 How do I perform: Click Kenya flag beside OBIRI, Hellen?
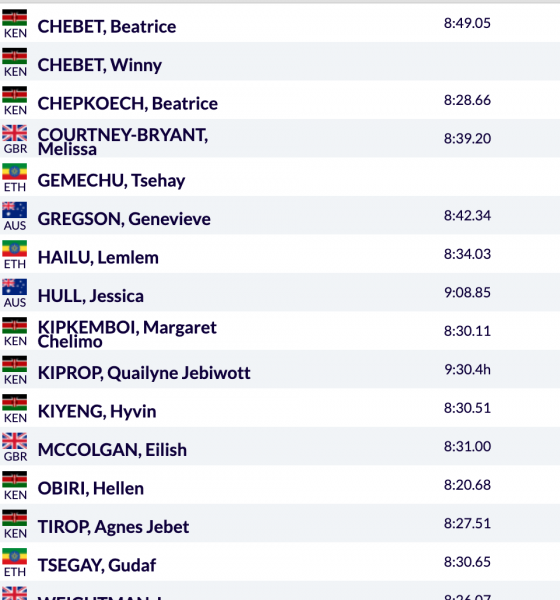[x=15, y=479]
